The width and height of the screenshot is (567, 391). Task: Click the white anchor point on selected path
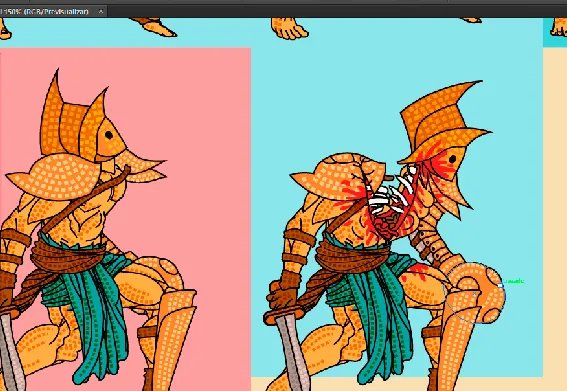tap(500, 285)
